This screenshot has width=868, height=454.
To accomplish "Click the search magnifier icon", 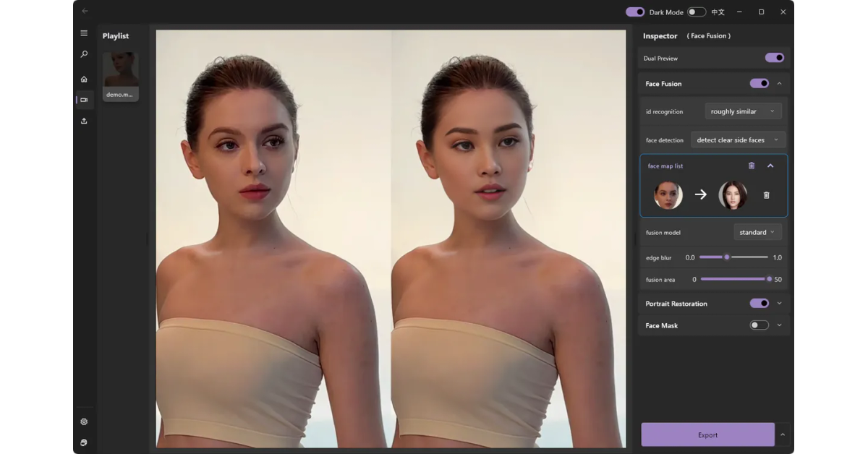I will click(84, 54).
